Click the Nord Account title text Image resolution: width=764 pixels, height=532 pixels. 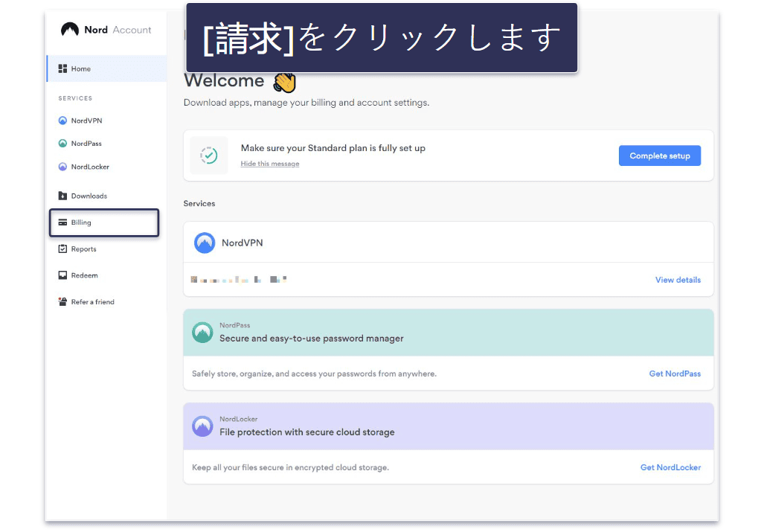(118, 30)
